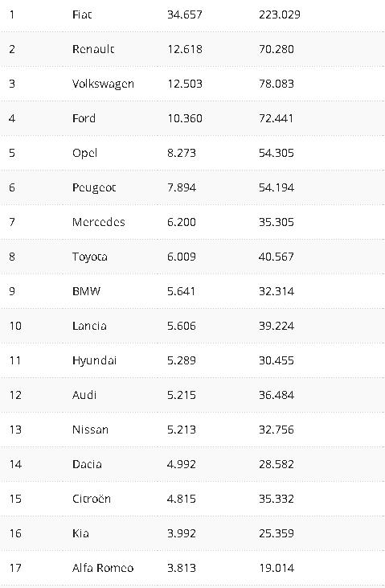Select the Renault row label
385x588 pixels.
pyautogui.click(x=93, y=49)
